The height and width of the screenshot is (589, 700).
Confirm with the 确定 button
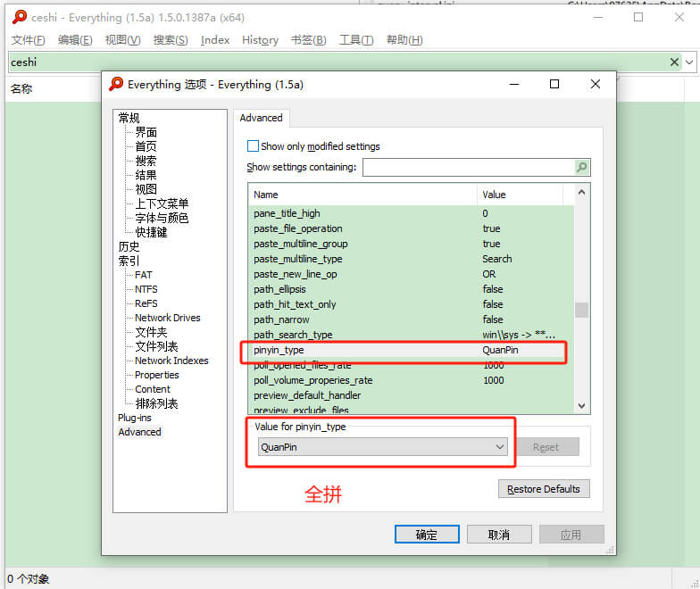click(427, 534)
